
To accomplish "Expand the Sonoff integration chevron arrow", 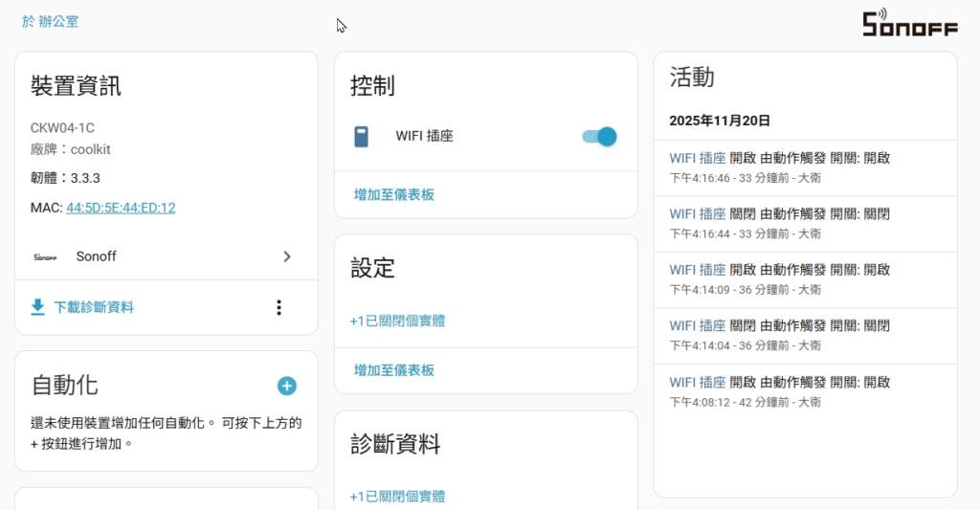I will coord(287,256).
